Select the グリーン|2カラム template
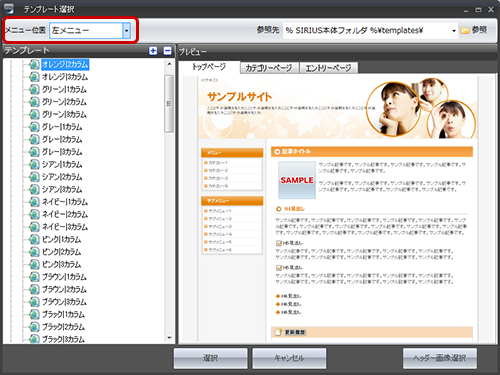The width and height of the screenshot is (500, 375). point(64,102)
